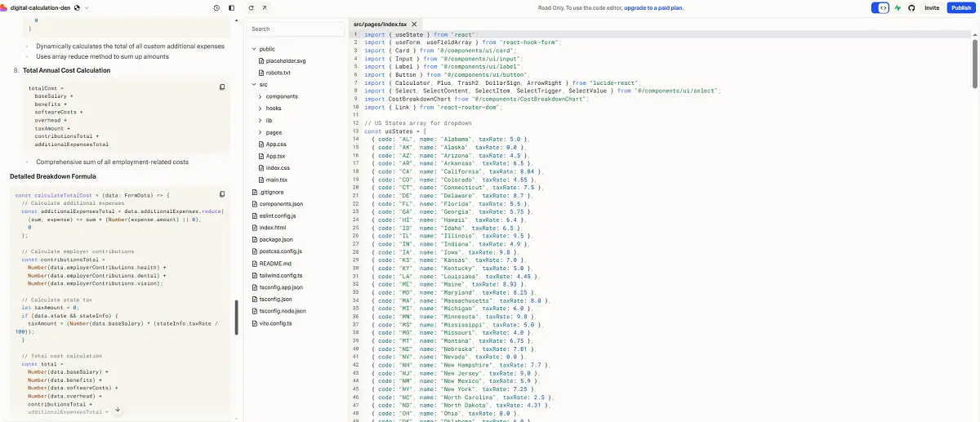The height and width of the screenshot is (422, 980).
Task: Open the Supabase lightning bolt integration
Action: [x=898, y=7]
